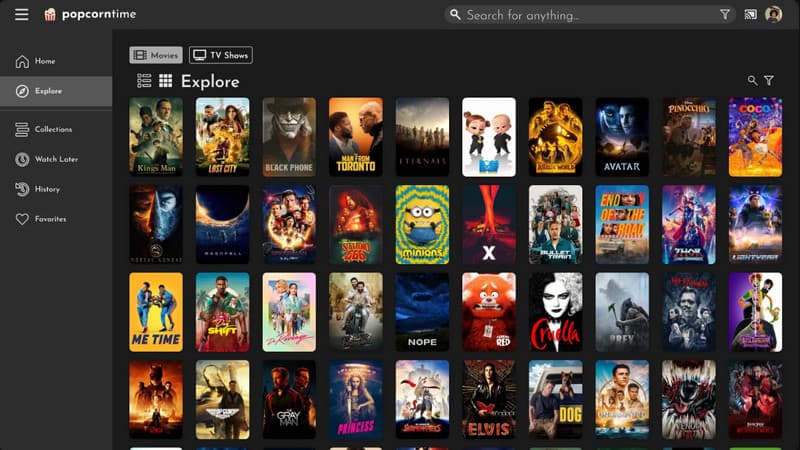800x450 pixels.
Task: Open History in sidebar
Action: coord(56,189)
